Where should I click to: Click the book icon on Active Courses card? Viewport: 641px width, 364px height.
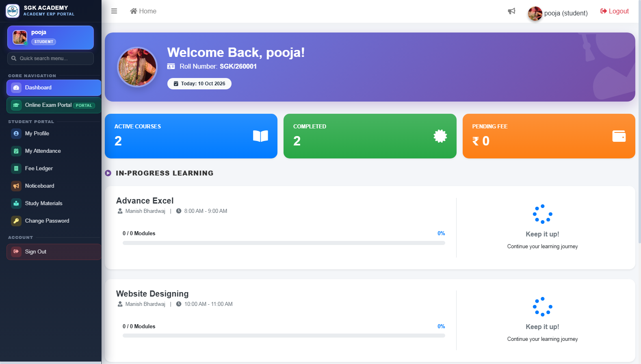tap(260, 136)
